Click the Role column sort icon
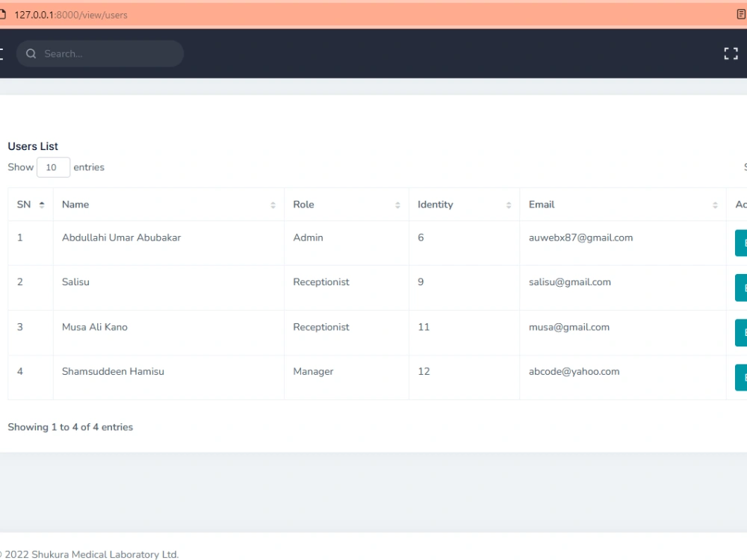Image resolution: width=747 pixels, height=560 pixels. coord(398,204)
